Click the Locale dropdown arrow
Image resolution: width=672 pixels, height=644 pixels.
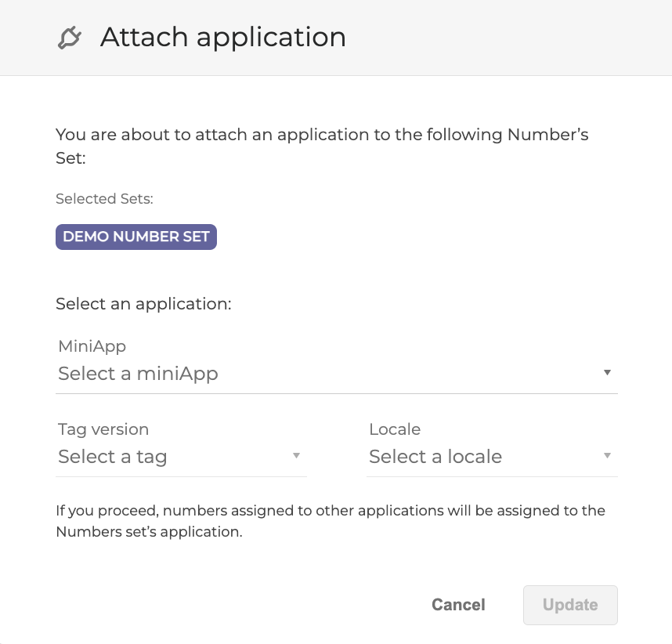(x=607, y=455)
